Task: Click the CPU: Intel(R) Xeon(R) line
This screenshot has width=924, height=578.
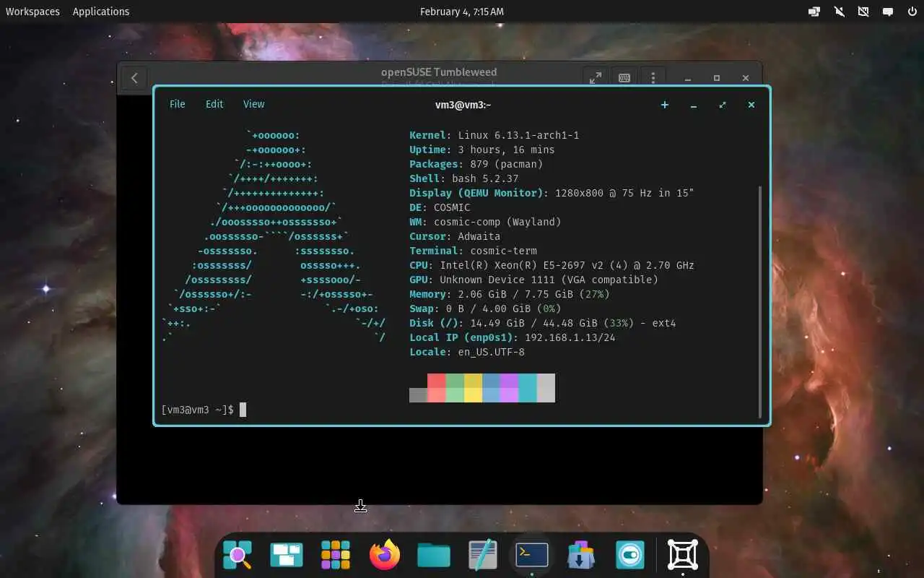Action: [x=552, y=265]
